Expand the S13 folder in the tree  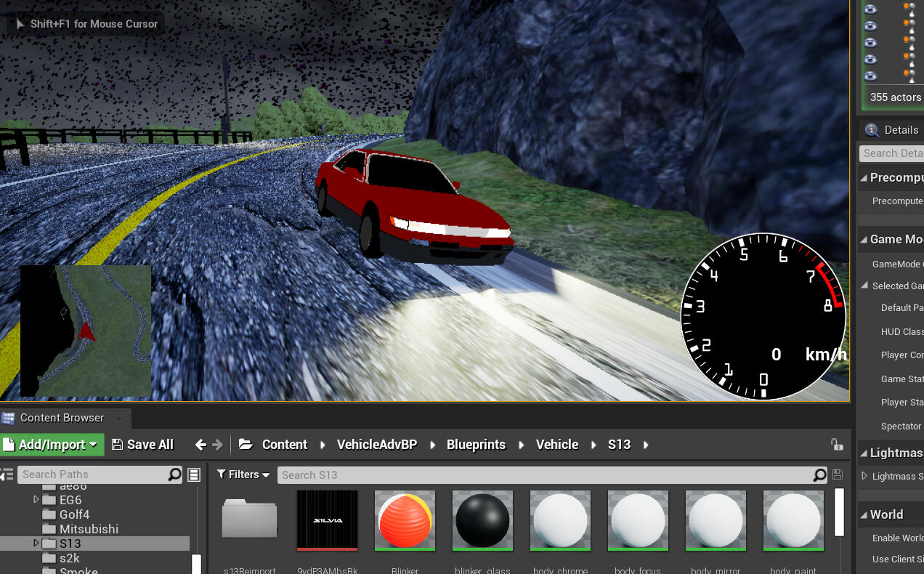tap(36, 543)
